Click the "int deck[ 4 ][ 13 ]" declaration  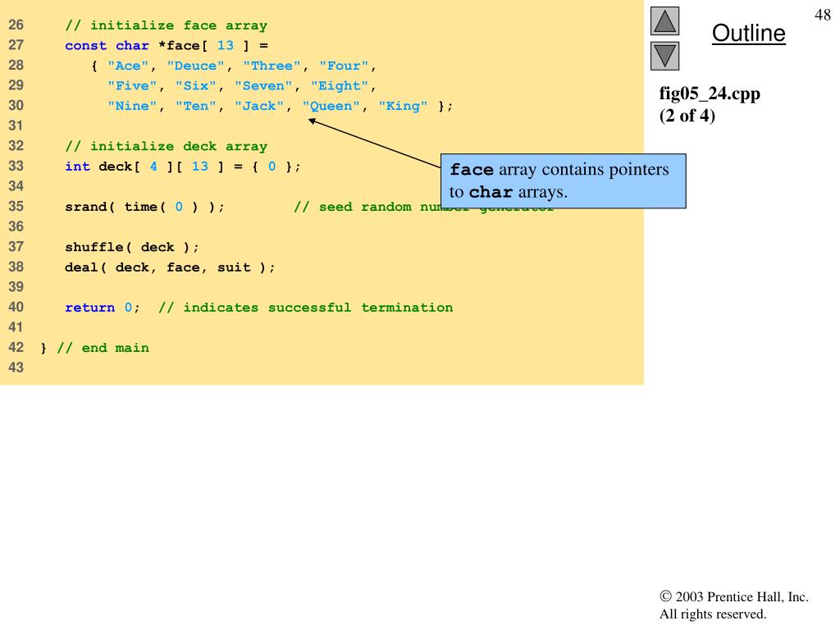(x=144, y=167)
